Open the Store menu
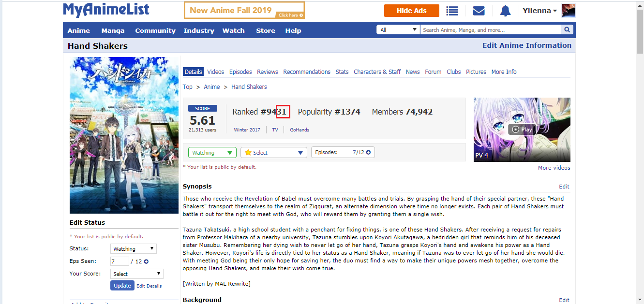This screenshot has height=304, width=644. [x=266, y=30]
